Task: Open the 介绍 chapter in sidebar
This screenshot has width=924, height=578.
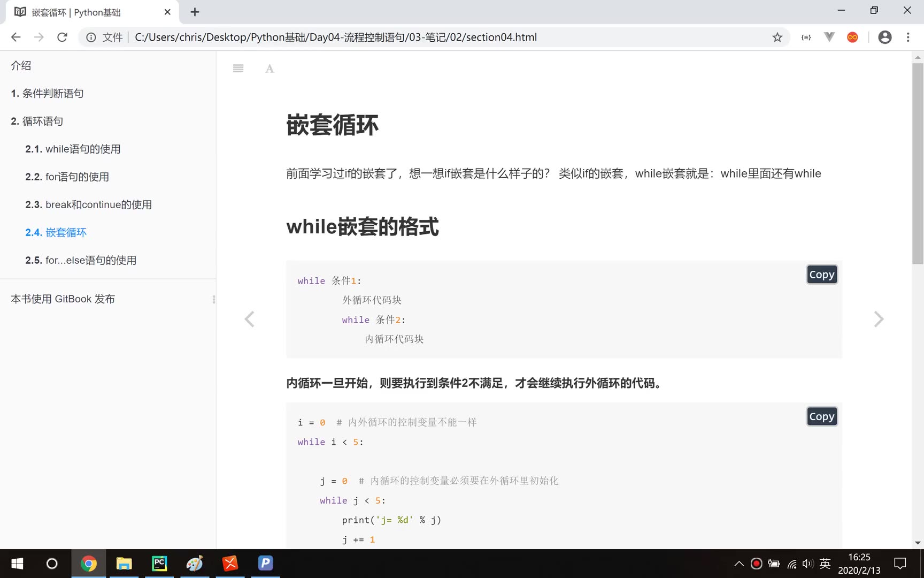Action: coord(21,66)
